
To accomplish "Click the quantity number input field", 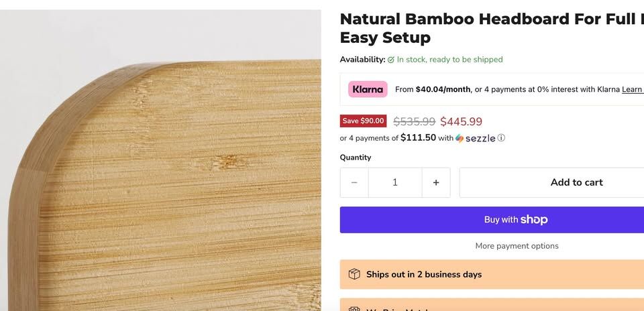I will 395,182.
